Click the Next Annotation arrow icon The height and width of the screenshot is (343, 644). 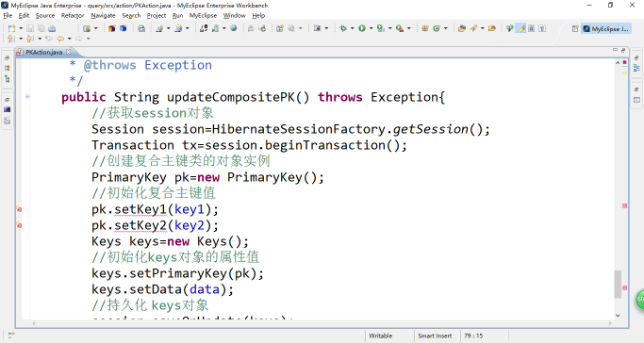[11, 38]
